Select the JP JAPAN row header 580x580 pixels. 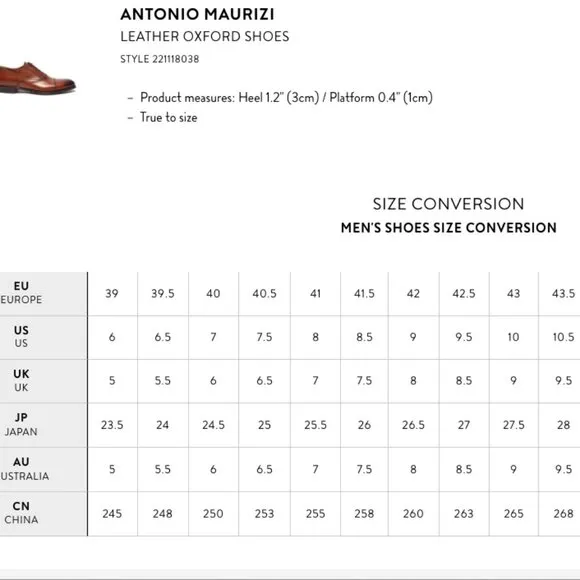pyautogui.click(x=44, y=425)
